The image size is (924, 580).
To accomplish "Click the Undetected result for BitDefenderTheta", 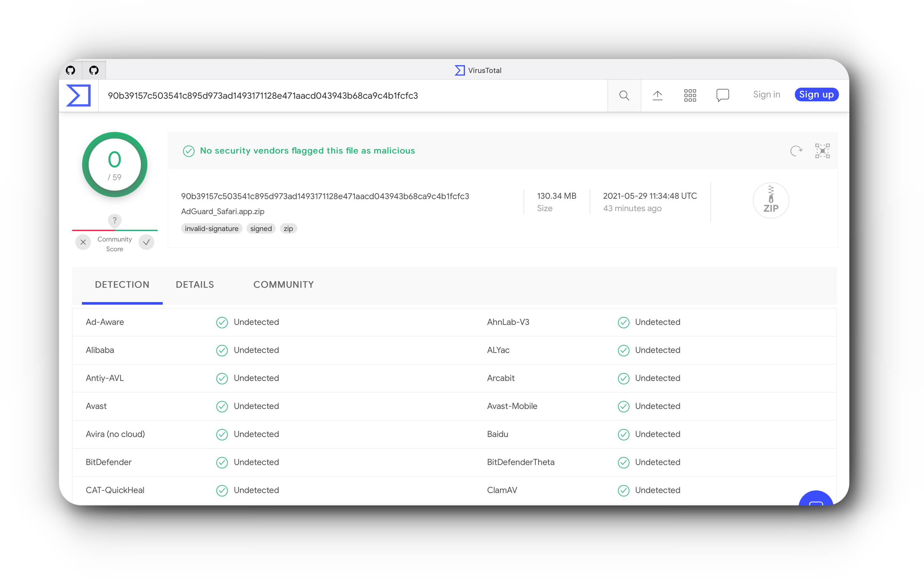I will pyautogui.click(x=658, y=462).
